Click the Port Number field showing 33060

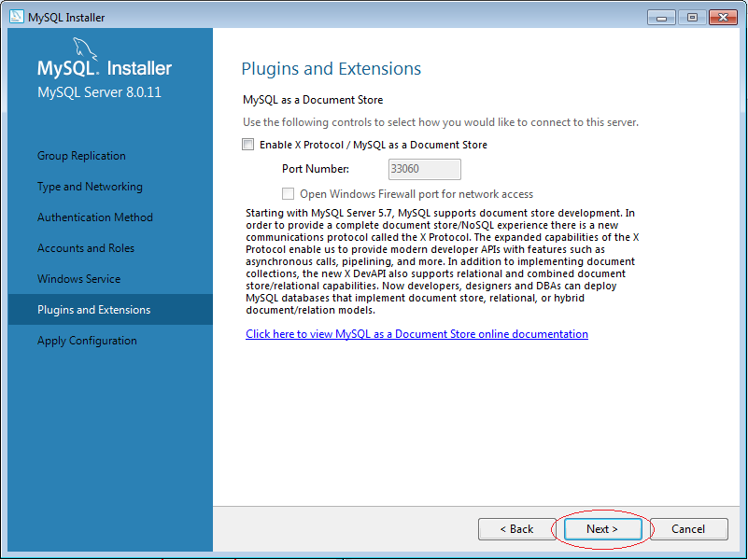(425, 169)
